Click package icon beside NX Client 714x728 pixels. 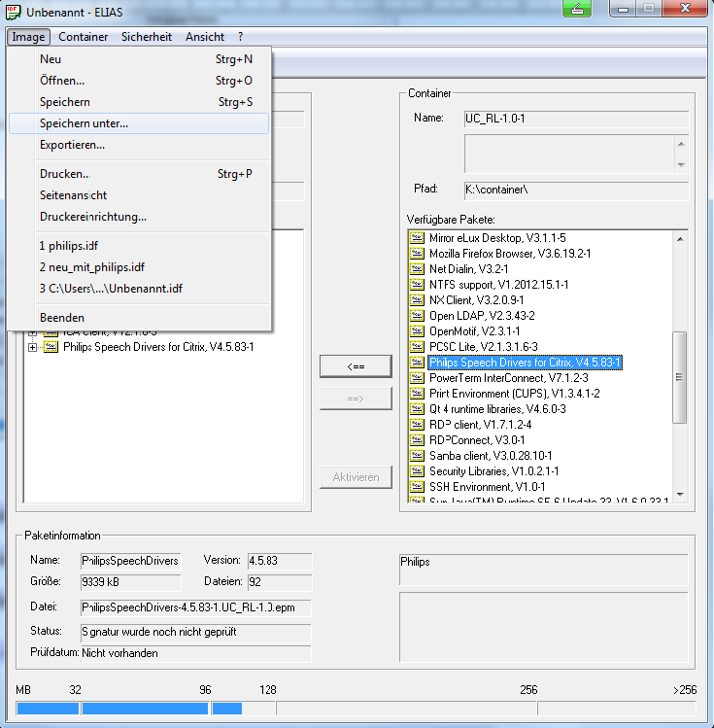click(x=417, y=300)
